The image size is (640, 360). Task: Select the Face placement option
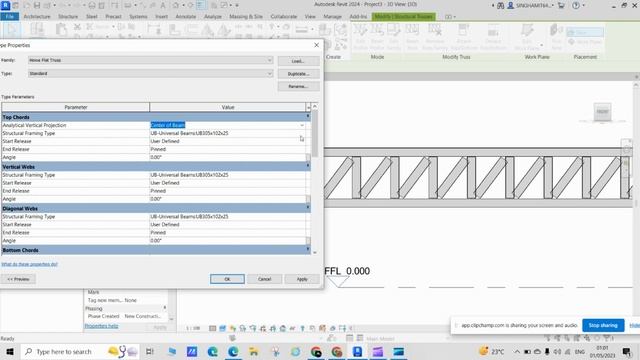point(585,32)
